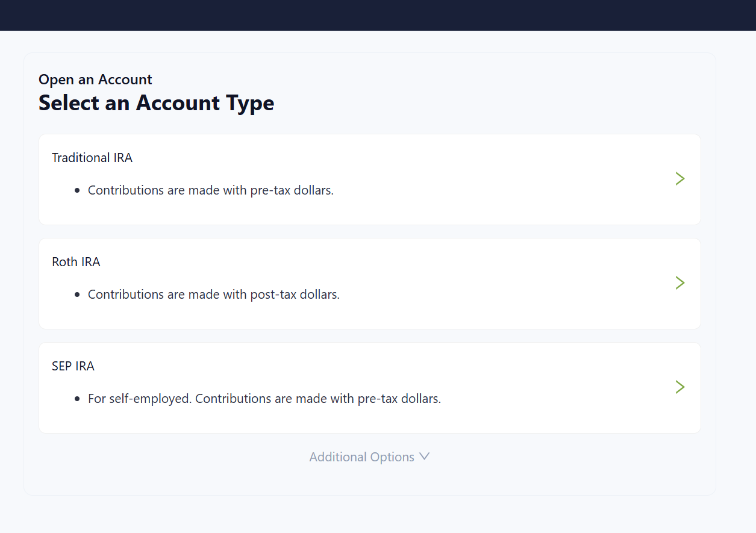Click the dark top navigation bar
Image resolution: width=756 pixels, height=533 pixels.
pyautogui.click(x=378, y=15)
